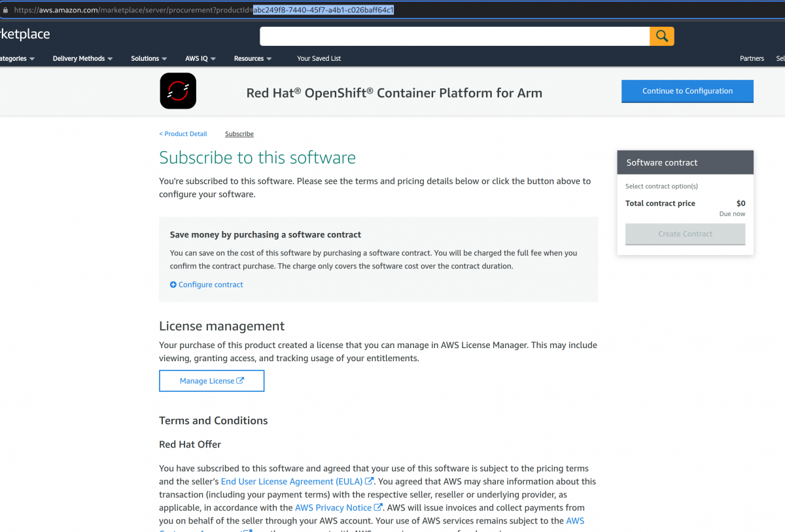Click the external-link icon after AWS Privacy Notice

coord(378,507)
